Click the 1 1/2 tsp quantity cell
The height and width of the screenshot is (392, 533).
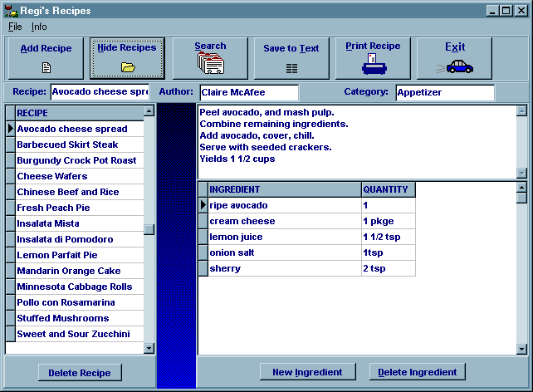click(389, 237)
